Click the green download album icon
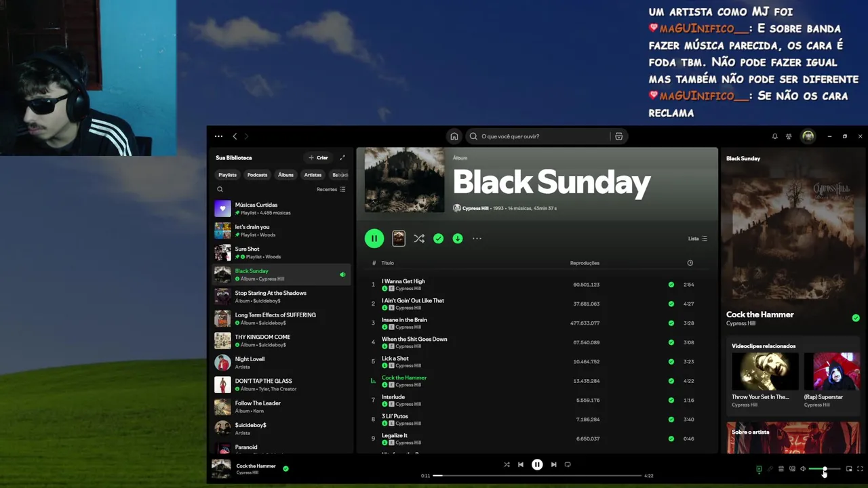The image size is (868, 488). click(x=458, y=239)
